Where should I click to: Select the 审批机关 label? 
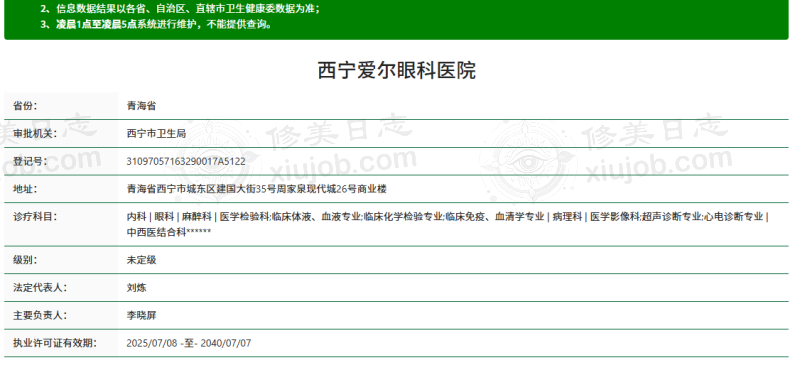pos(35,134)
